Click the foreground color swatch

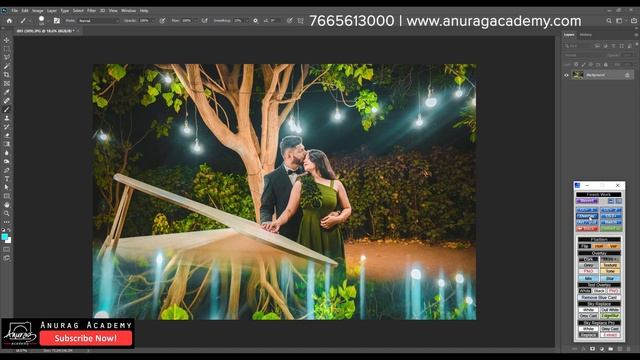[4, 237]
